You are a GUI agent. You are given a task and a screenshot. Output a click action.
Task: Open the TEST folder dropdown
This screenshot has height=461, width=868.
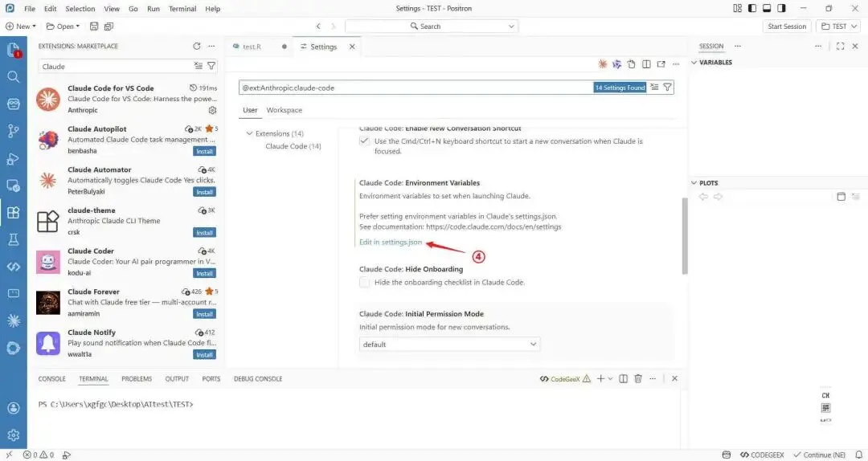(x=839, y=26)
